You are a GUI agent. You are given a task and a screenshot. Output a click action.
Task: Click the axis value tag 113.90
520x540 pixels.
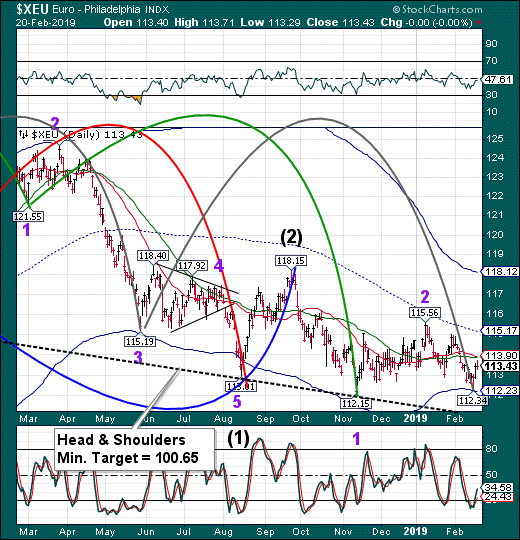point(500,355)
